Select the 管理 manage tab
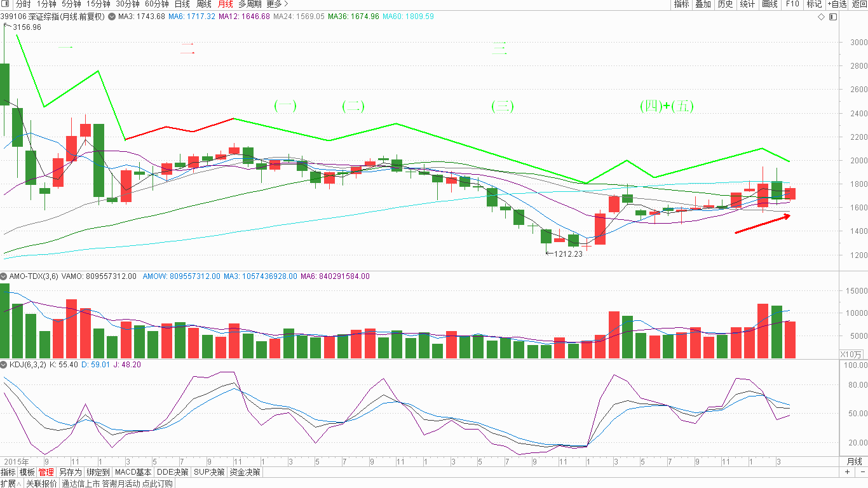Screen dimensions: 868x488 tap(46, 472)
